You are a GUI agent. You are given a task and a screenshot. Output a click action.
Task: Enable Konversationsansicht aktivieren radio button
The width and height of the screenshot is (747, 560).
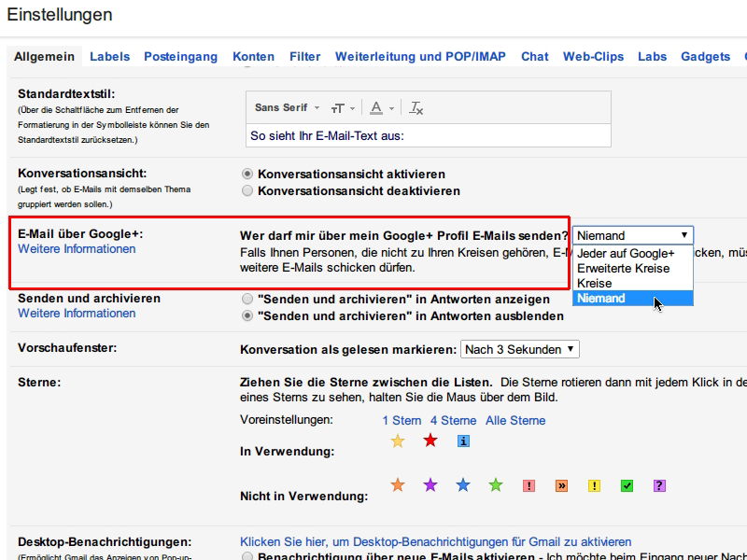(x=247, y=174)
